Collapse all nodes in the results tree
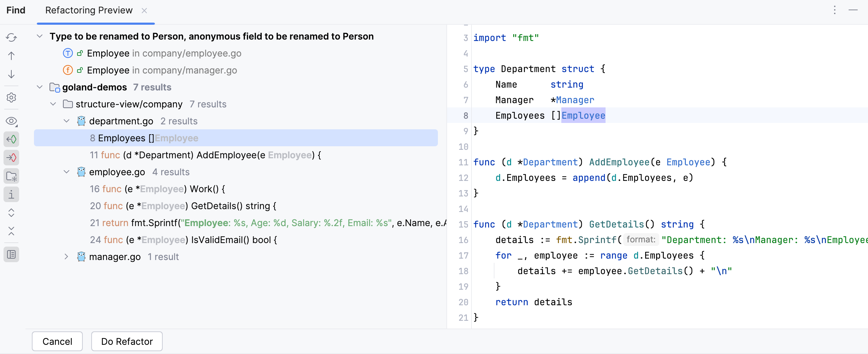 point(11,231)
